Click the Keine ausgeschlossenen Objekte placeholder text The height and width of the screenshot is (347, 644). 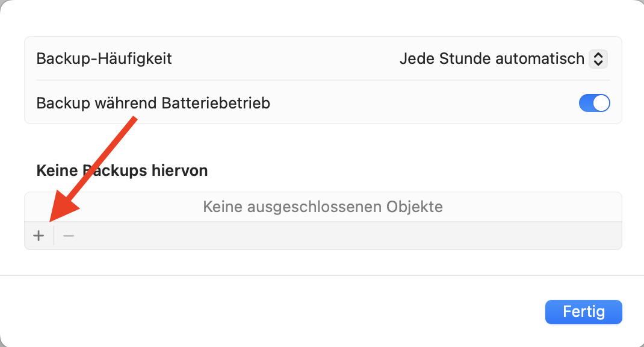coord(323,207)
